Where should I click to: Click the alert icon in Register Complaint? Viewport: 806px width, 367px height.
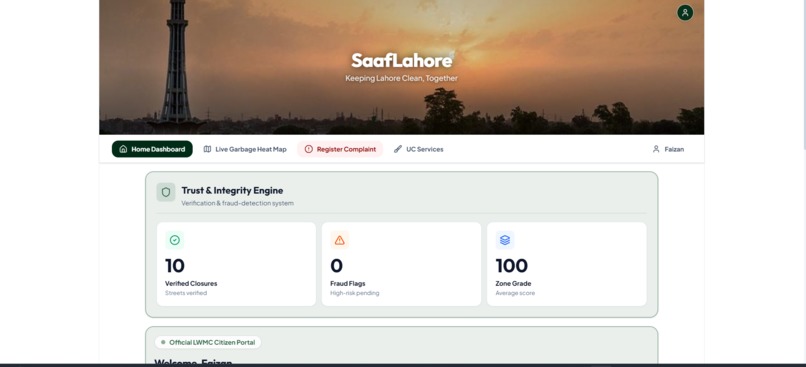[308, 149]
